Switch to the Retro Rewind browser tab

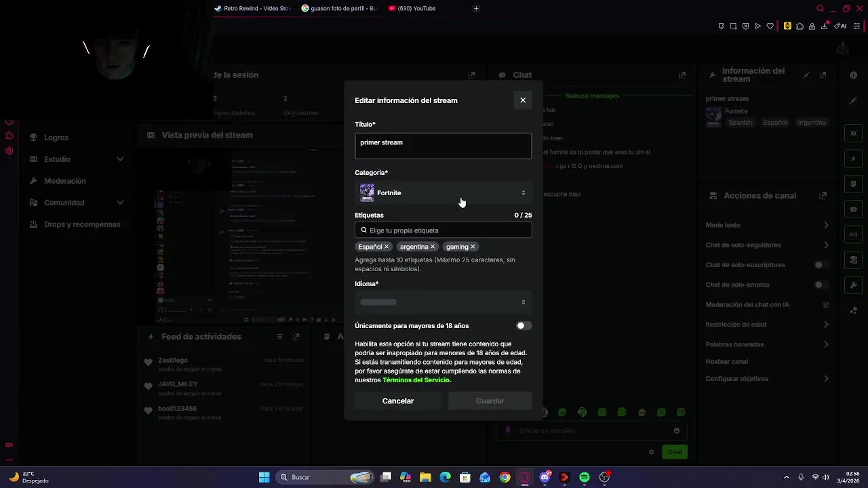tap(252, 9)
